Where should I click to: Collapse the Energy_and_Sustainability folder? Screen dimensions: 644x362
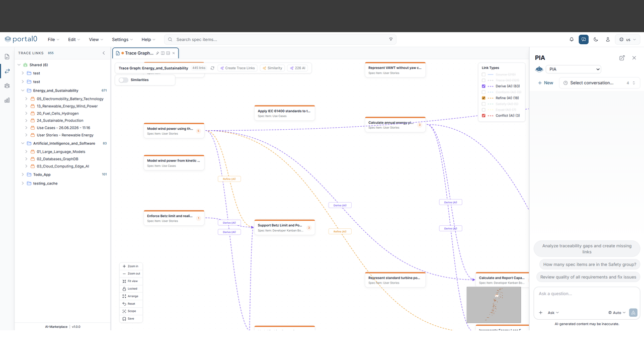click(x=23, y=90)
